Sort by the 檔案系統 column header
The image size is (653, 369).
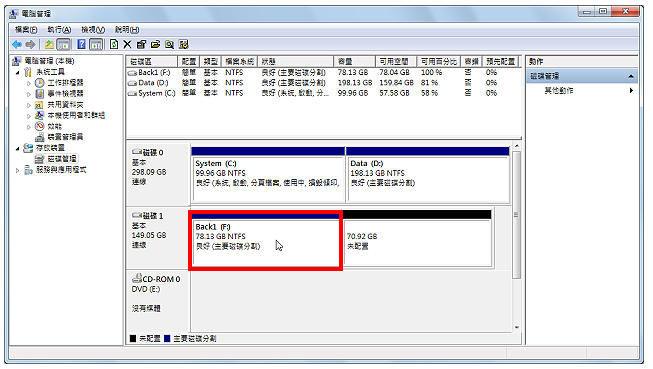[239, 62]
